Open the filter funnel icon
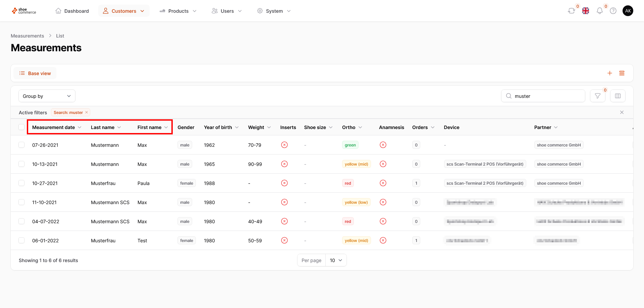This screenshot has width=644, height=308. [x=598, y=96]
